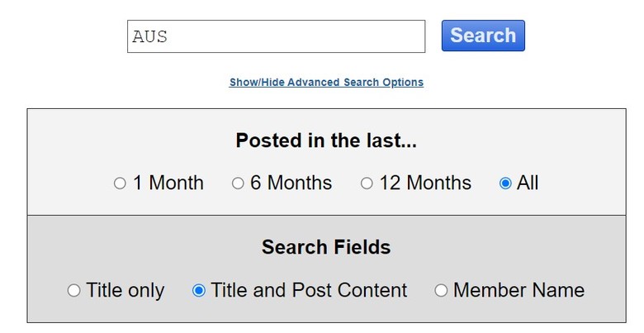Click the '6 Months' label text
644x333 pixels.
[291, 183]
